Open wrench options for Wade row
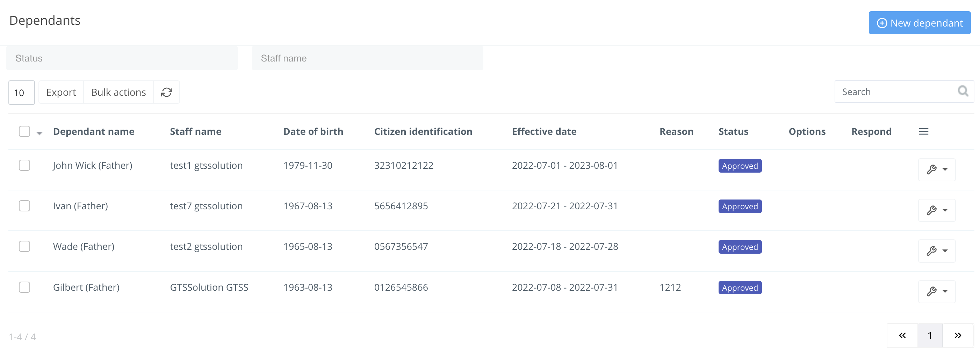The width and height of the screenshot is (980, 348). [937, 251]
